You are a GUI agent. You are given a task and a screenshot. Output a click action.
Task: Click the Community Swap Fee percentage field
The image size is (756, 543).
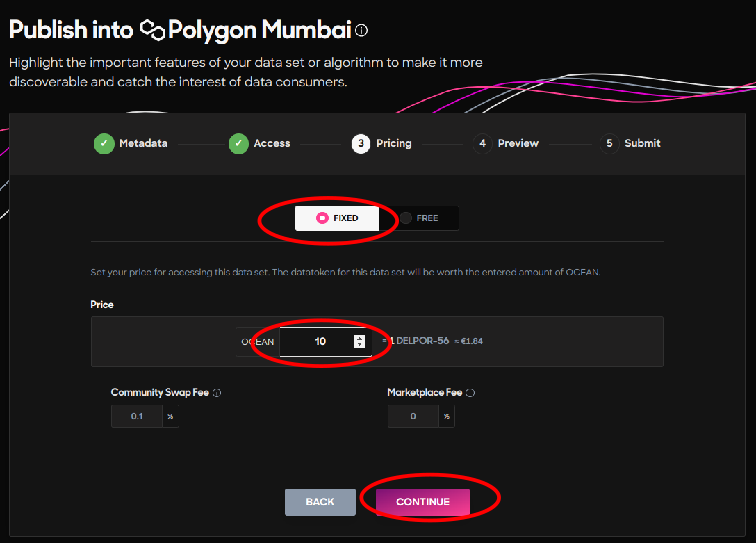pyautogui.click(x=137, y=416)
